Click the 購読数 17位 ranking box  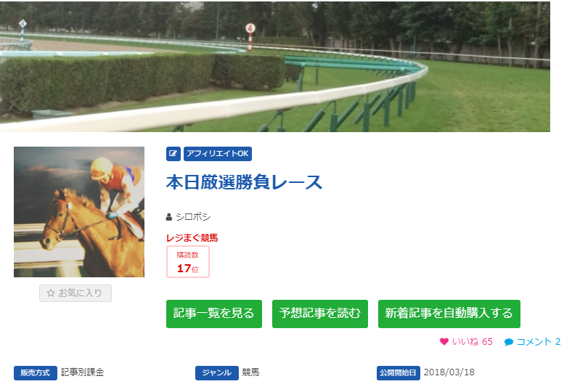point(188,262)
